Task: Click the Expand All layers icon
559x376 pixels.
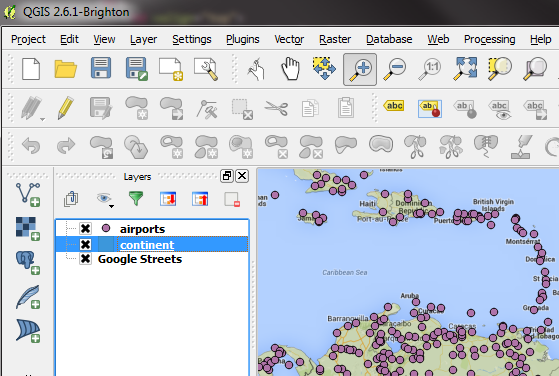Action: point(168,199)
